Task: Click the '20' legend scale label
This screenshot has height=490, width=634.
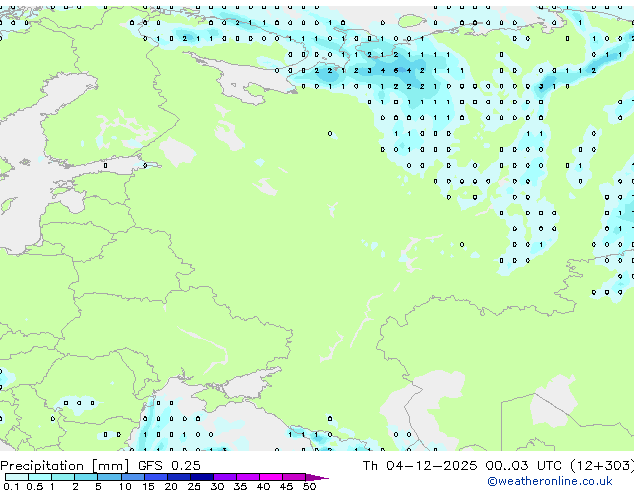Action: coord(171,486)
